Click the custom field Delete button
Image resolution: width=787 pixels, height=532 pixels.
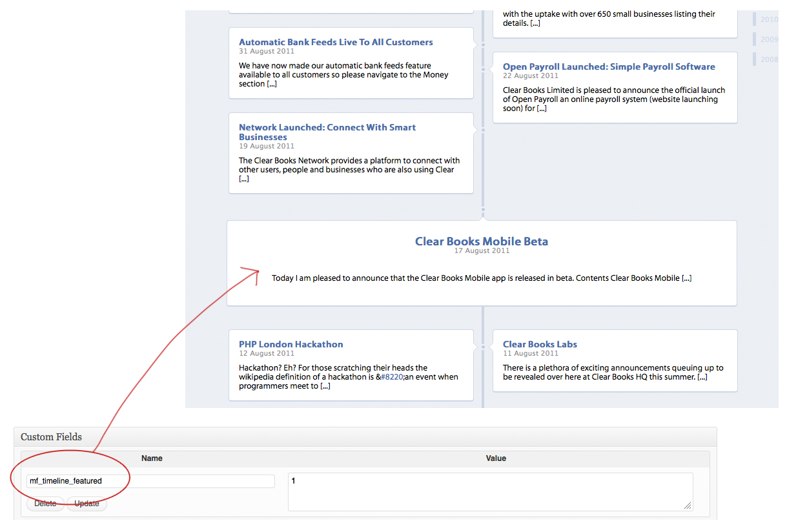pos(45,504)
